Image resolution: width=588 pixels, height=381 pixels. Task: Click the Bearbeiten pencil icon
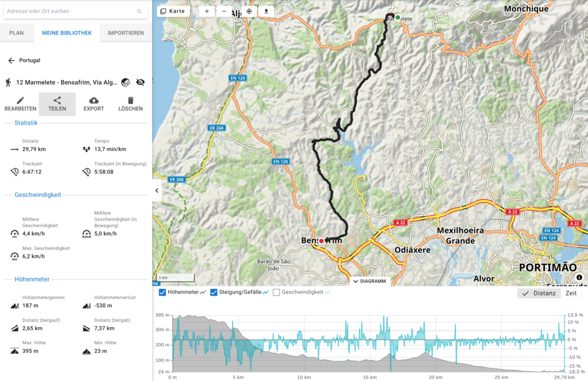pyautogui.click(x=20, y=101)
